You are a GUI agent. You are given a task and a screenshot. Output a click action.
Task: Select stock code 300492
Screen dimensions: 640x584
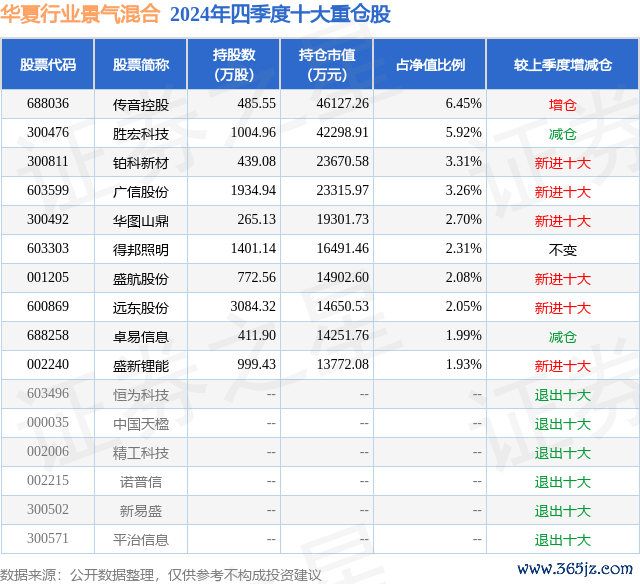[48, 219]
